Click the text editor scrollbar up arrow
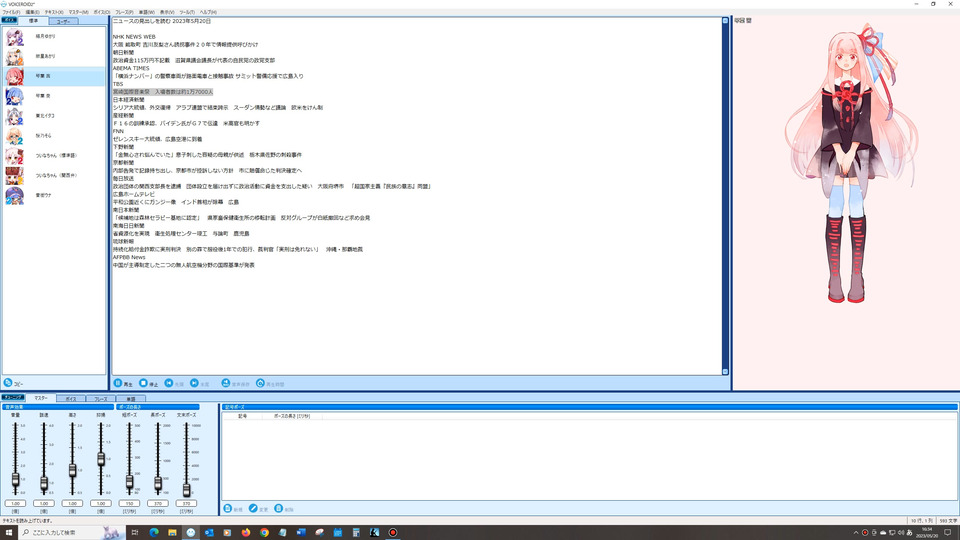The width and height of the screenshot is (960, 540). (726, 21)
